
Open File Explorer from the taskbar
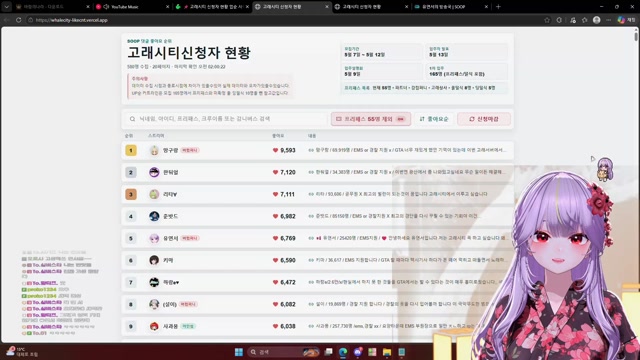tap(387, 352)
